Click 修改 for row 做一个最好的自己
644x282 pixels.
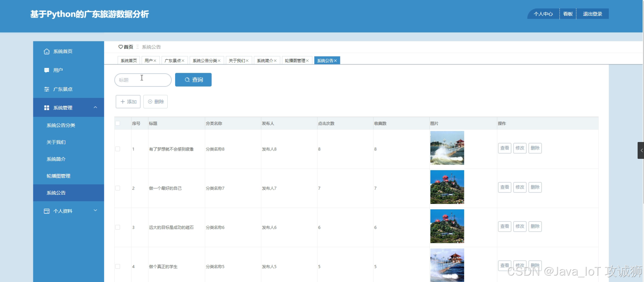[x=520, y=187]
